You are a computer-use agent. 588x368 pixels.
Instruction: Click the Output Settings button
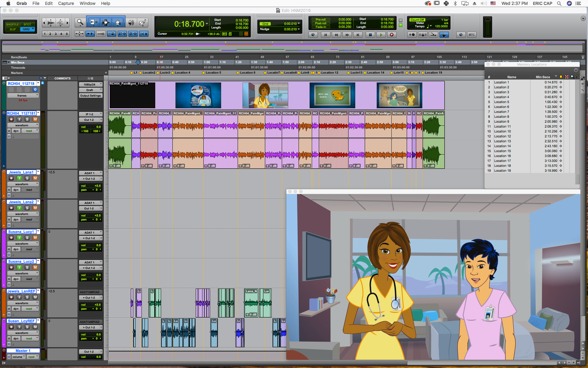pos(91,96)
